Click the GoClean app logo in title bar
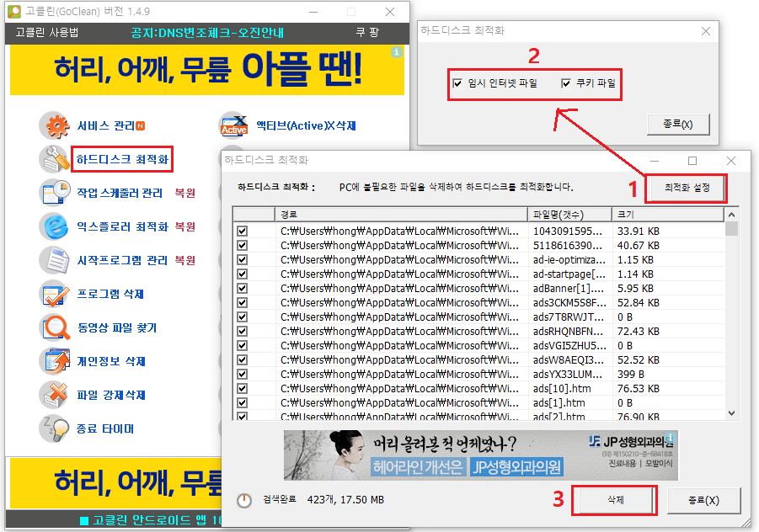Screen dimensions: 759x532 click(x=14, y=11)
